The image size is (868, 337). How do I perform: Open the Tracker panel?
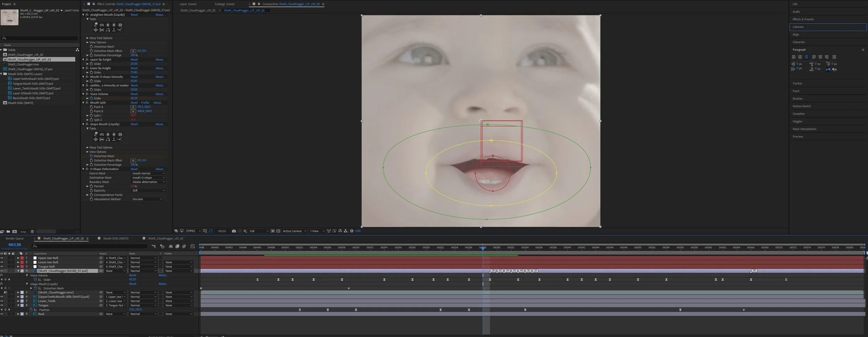tap(798, 83)
